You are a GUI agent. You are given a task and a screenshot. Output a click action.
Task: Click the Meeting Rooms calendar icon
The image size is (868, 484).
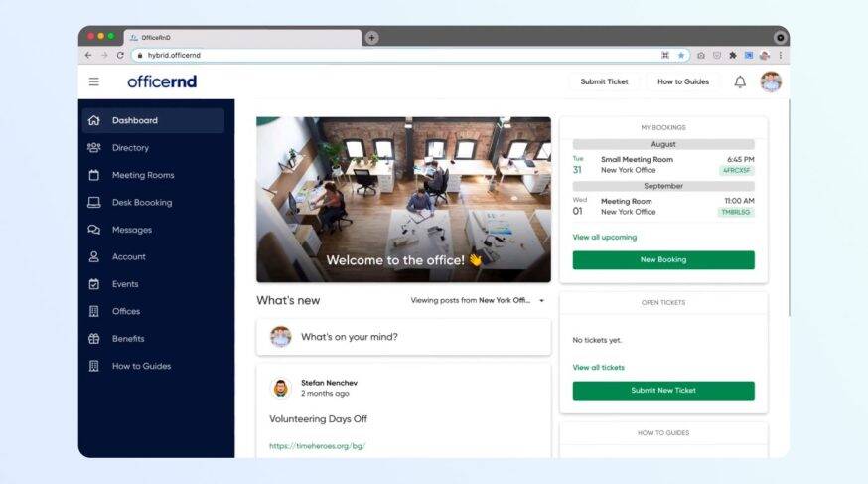pyautogui.click(x=94, y=175)
